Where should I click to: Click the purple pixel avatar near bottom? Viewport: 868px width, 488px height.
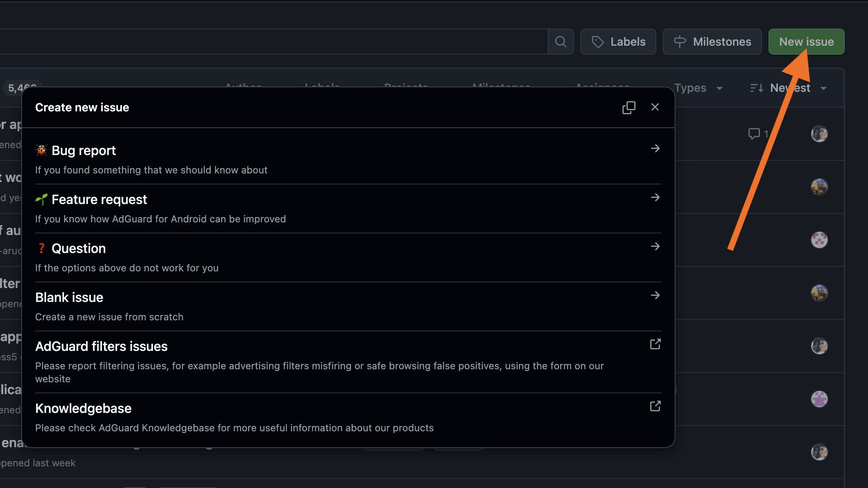point(819,399)
